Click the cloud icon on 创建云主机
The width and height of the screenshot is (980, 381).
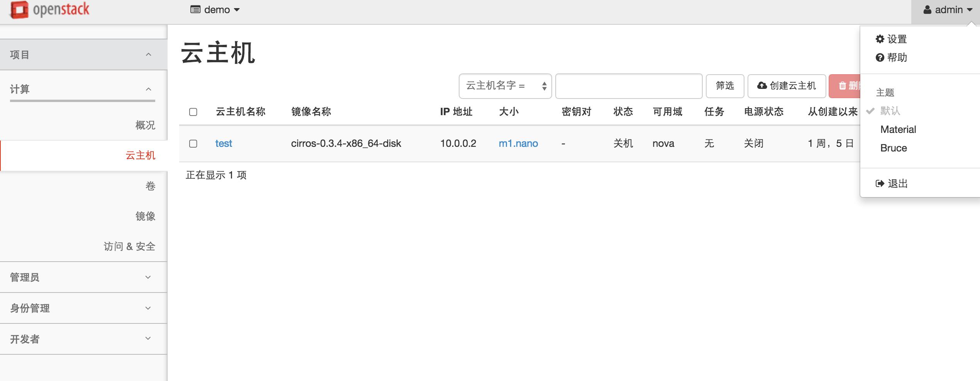click(x=762, y=85)
